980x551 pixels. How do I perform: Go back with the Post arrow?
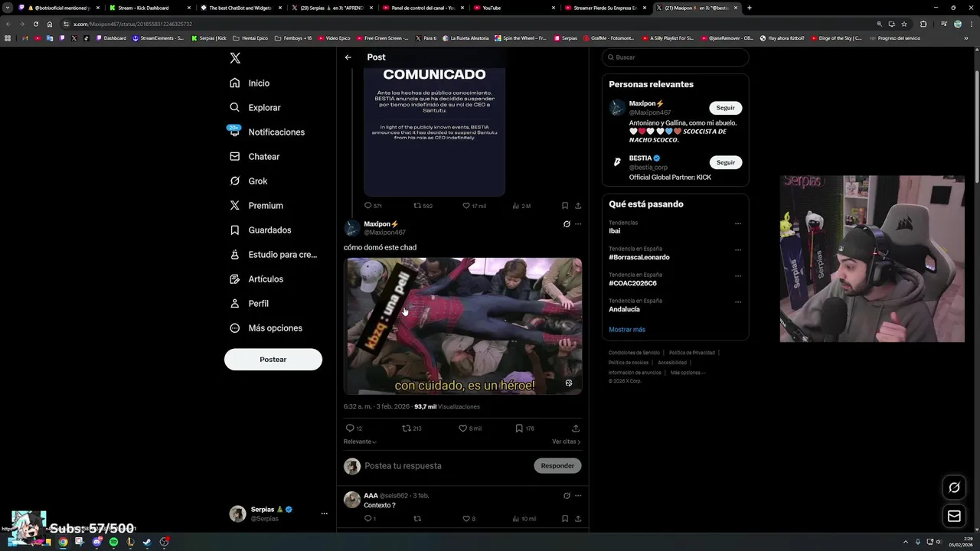348,57
